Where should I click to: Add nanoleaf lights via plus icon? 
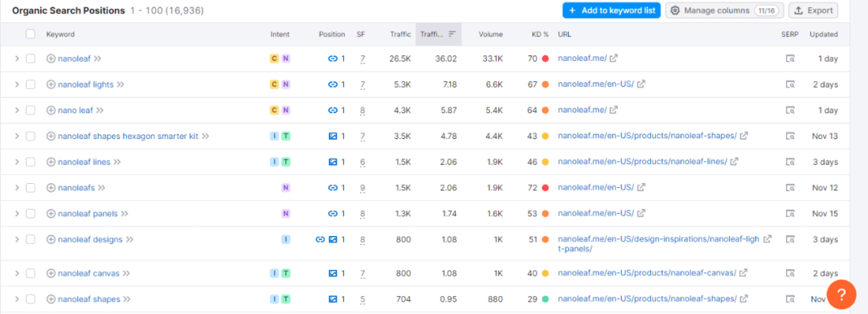point(51,84)
